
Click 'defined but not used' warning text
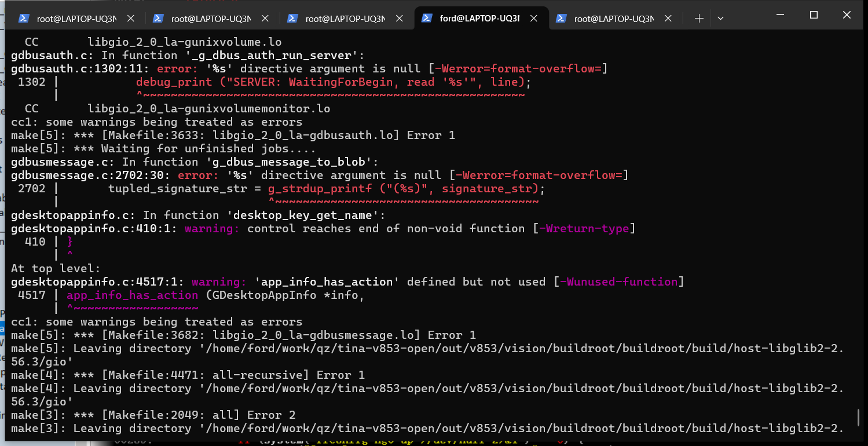pyautogui.click(x=476, y=282)
